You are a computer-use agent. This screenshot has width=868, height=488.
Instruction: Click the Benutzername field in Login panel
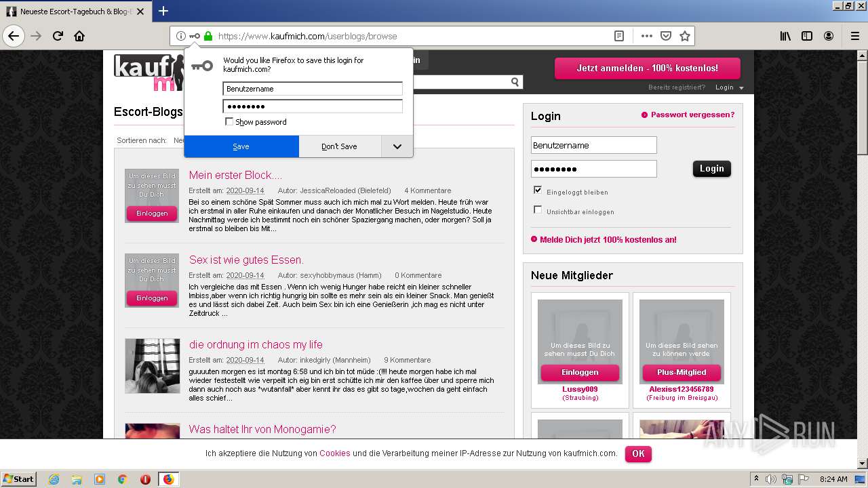(594, 145)
